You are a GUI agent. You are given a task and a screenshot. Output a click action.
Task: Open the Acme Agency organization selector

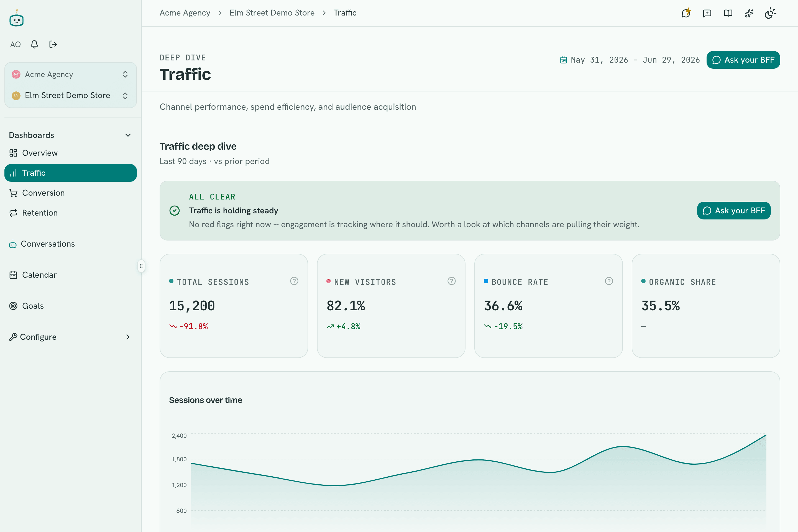[71, 74]
